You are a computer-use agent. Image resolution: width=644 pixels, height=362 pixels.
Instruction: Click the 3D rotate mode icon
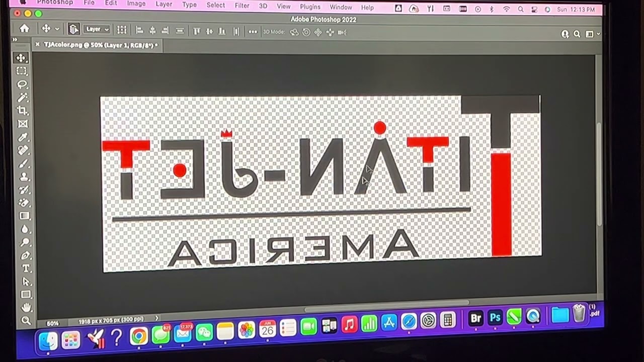(294, 32)
